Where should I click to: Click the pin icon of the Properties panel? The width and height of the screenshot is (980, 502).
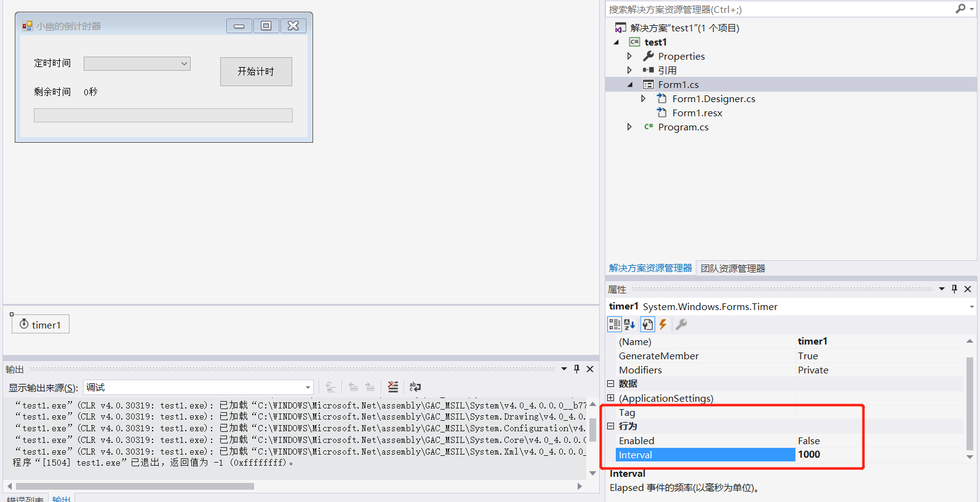[954, 289]
